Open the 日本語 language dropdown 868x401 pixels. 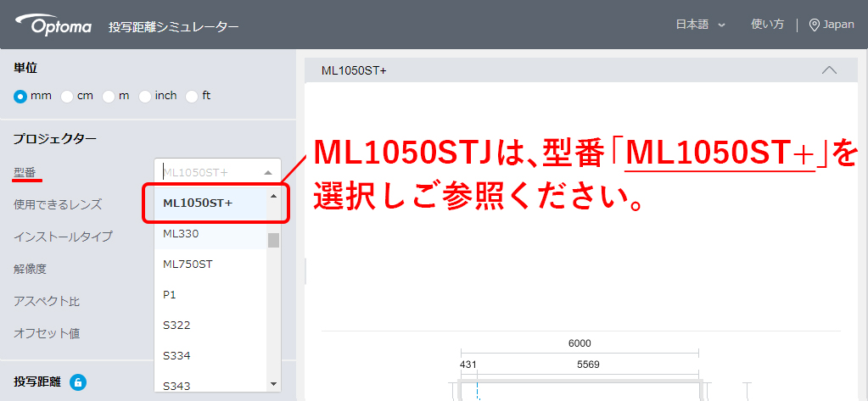(x=700, y=25)
